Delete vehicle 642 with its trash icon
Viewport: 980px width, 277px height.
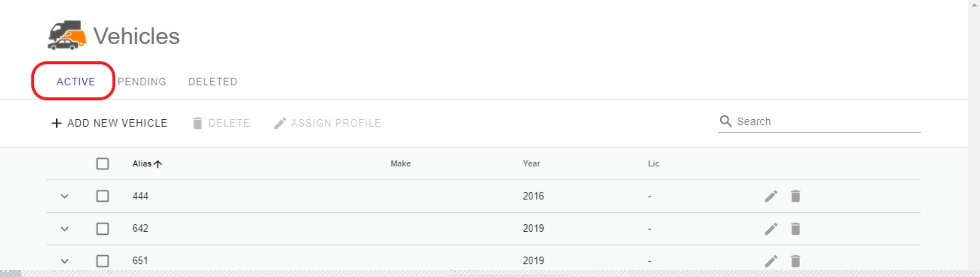point(796,228)
